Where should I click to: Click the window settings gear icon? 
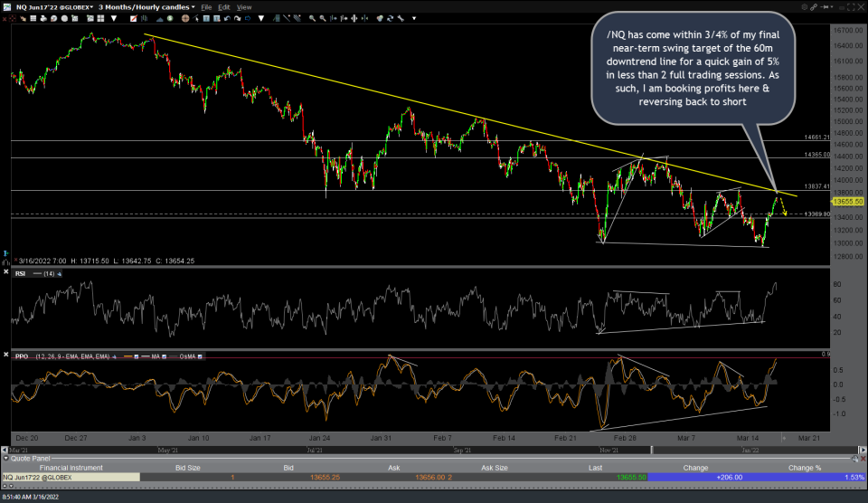click(805, 7)
